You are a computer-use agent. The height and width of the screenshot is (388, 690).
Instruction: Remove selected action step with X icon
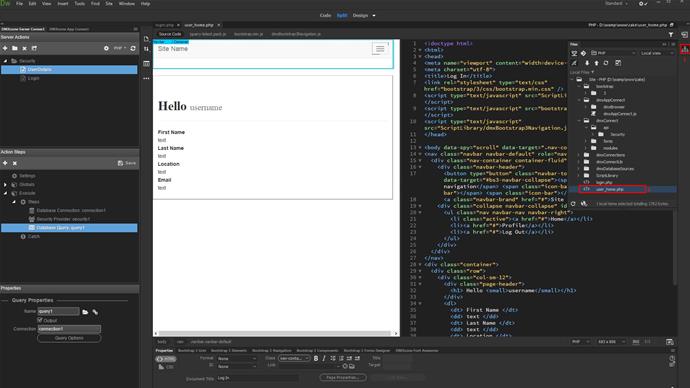click(15, 163)
